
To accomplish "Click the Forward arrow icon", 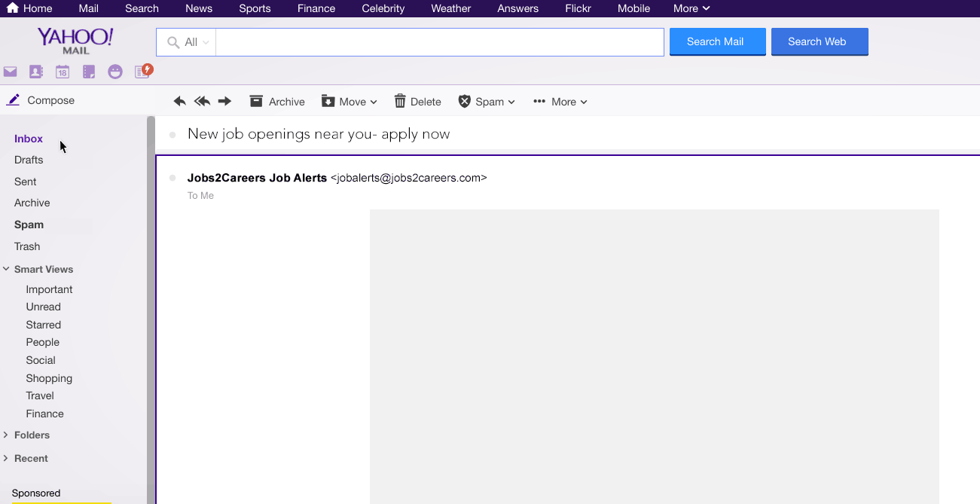I will [x=224, y=100].
